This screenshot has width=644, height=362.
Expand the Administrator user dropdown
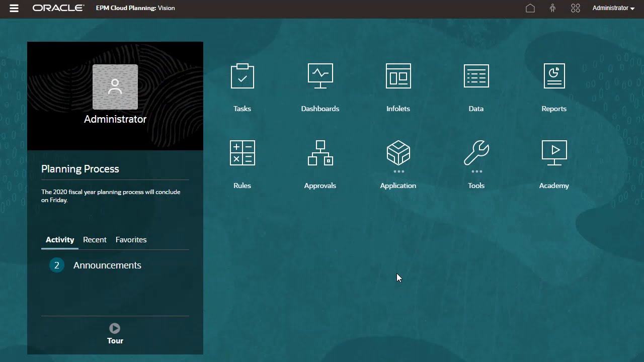(x=613, y=8)
